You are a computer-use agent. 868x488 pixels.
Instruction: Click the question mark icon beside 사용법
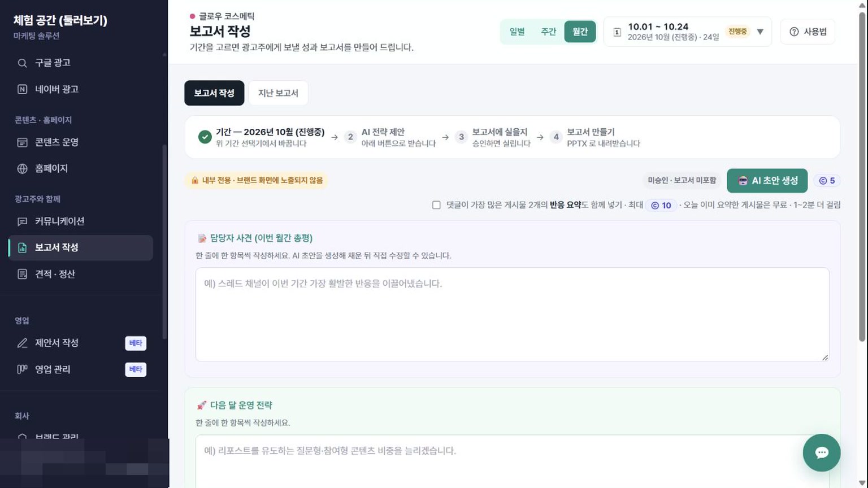tap(794, 32)
